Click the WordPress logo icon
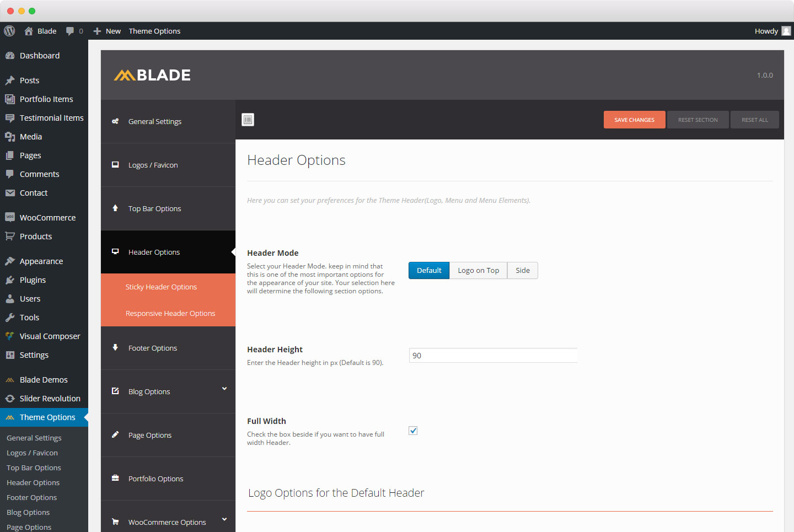Viewport: 794px width, 532px height. (9, 31)
